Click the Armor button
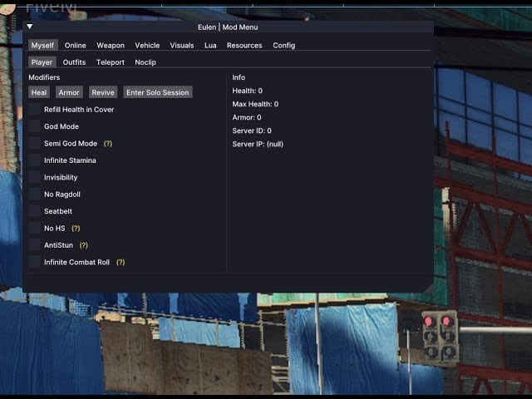Viewport: 532px width, 399px height. coord(69,92)
